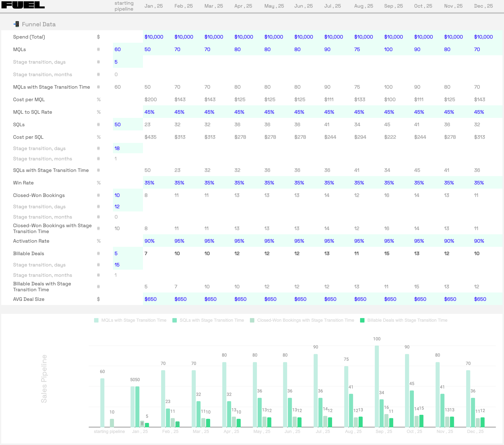Viewport: 504px width, 445px height.
Task: Click the FUEL logo
Action: click(23, 5)
